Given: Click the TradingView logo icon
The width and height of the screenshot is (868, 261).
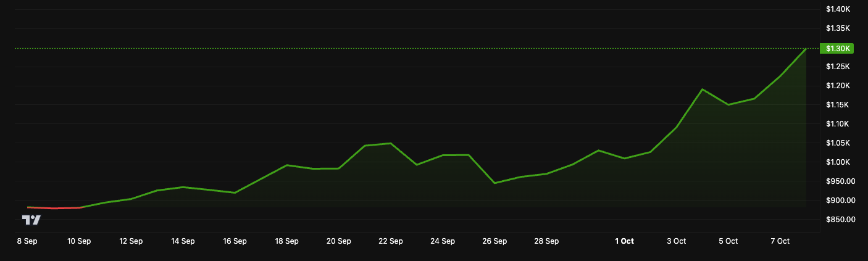Looking at the screenshot, I should click(x=31, y=220).
